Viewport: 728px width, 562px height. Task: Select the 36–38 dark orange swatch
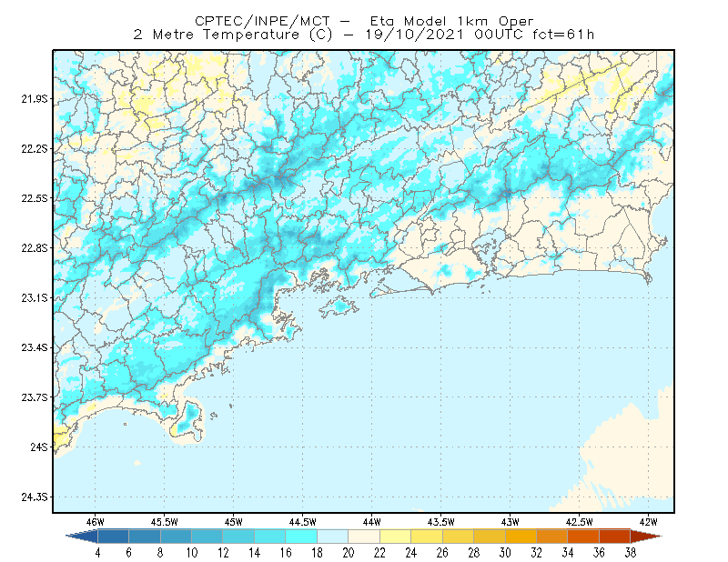point(614,536)
